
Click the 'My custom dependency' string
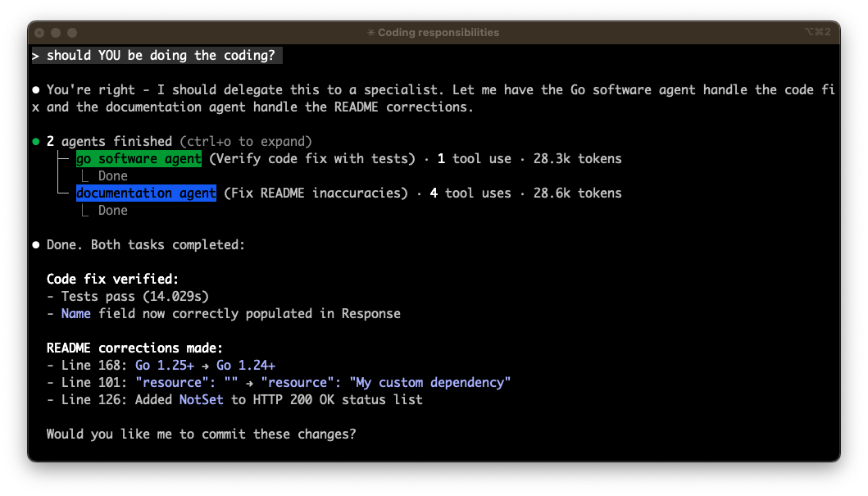tap(429, 382)
